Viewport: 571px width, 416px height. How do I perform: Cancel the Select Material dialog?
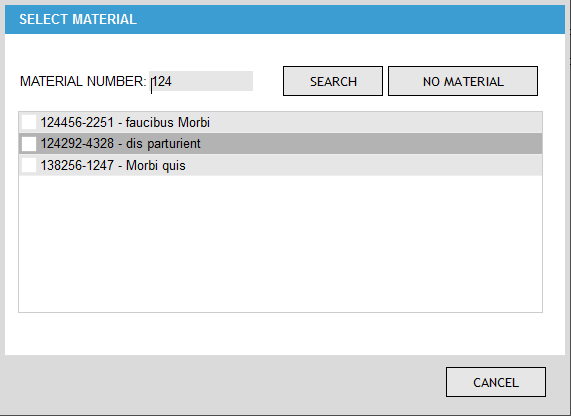click(x=496, y=382)
